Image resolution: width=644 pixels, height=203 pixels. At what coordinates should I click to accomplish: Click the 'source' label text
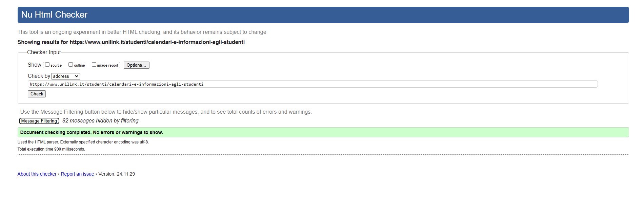pos(56,65)
